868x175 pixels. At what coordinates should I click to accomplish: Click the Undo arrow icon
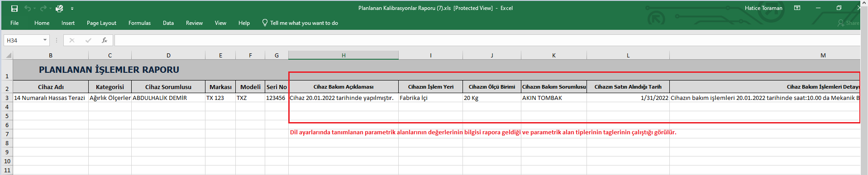[x=28, y=8]
